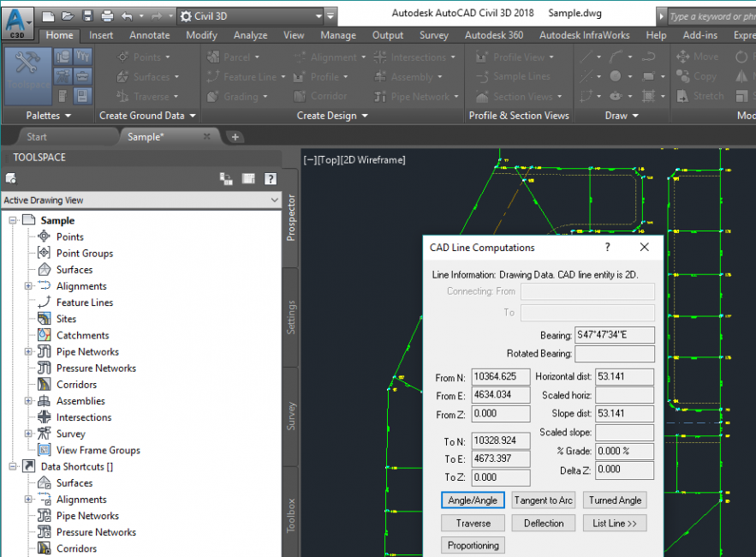Click the List Line >> button
756x557 pixels.
click(615, 523)
